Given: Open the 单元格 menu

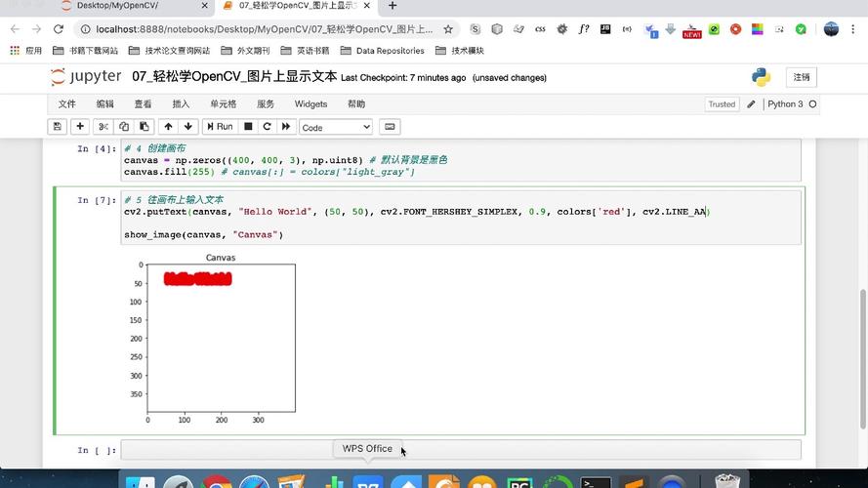Looking at the screenshot, I should pos(223,104).
